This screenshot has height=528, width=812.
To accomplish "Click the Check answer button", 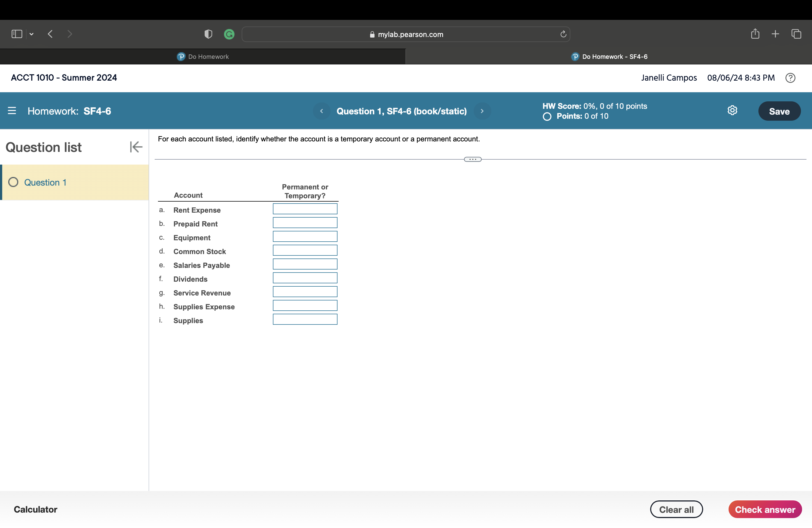I will [765, 509].
